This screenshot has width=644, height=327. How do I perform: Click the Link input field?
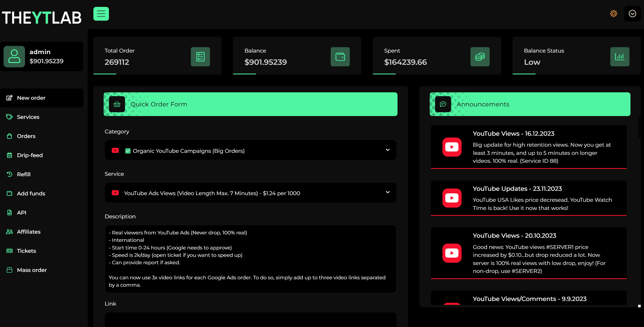pyautogui.click(x=250, y=319)
